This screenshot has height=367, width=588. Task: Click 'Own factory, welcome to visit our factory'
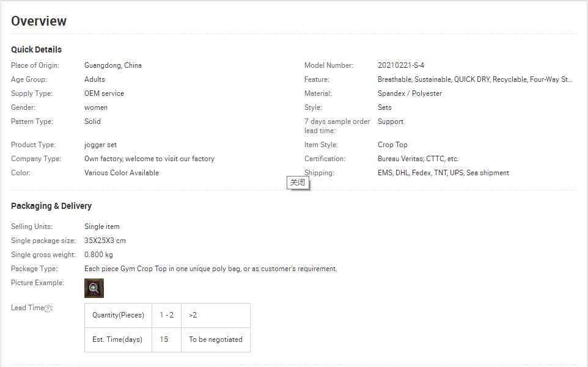[x=149, y=159]
